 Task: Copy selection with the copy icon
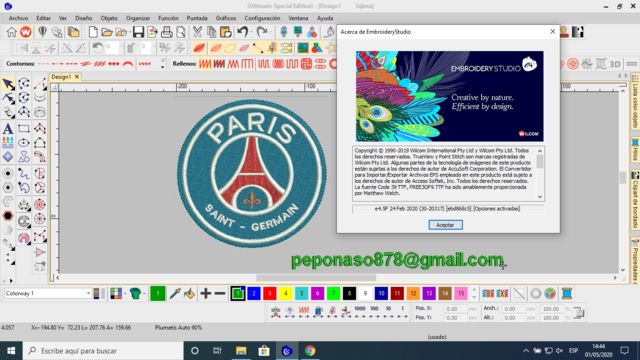(211, 32)
